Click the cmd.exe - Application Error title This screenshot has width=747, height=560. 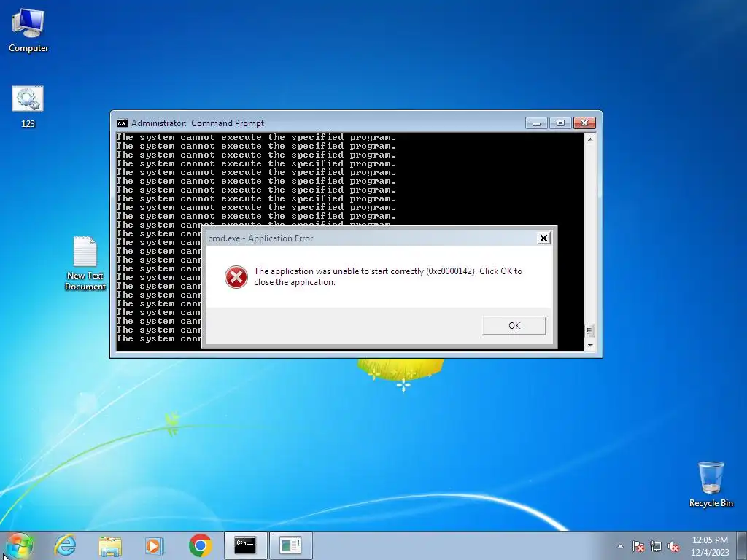[260, 238]
